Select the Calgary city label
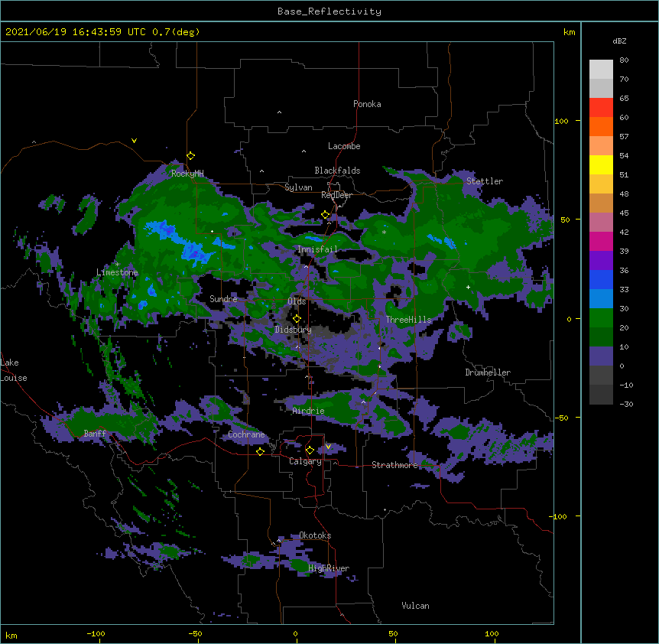This screenshot has height=644, width=659. click(305, 461)
